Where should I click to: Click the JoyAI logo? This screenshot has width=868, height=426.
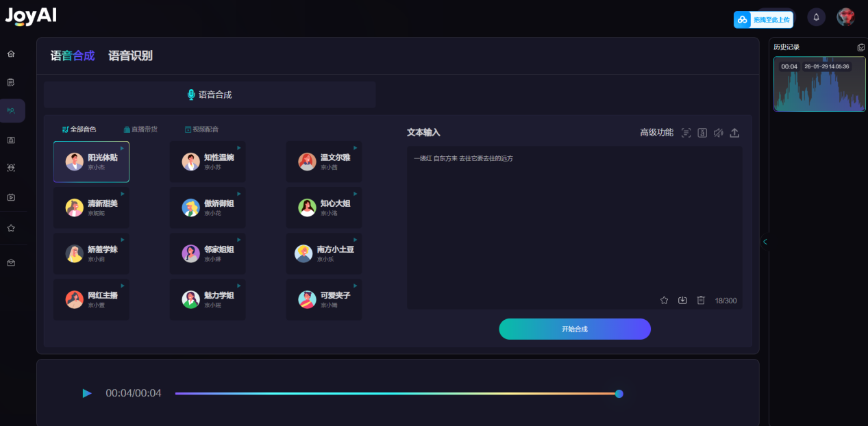pos(31,16)
